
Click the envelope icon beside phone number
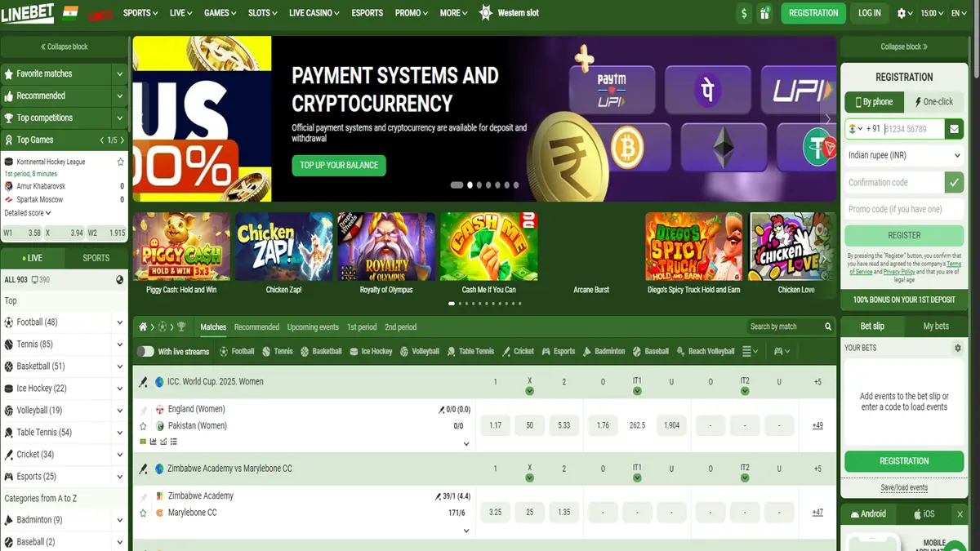click(x=954, y=129)
